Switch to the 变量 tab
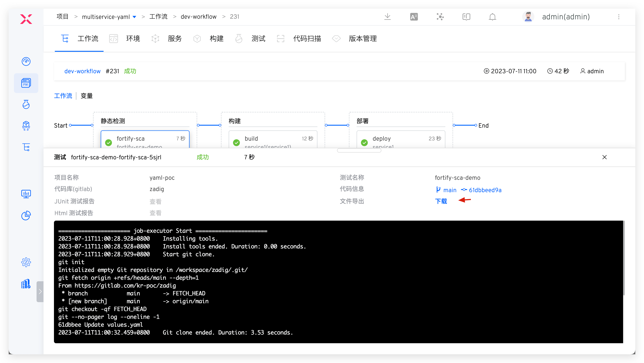This screenshot has width=644, height=363. pyautogui.click(x=87, y=96)
